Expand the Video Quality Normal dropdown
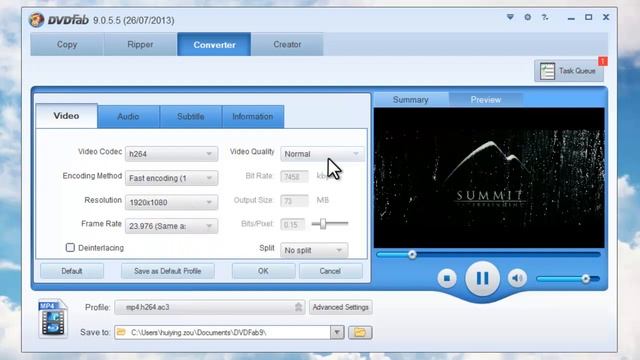The width and height of the screenshot is (640, 360). click(322, 154)
